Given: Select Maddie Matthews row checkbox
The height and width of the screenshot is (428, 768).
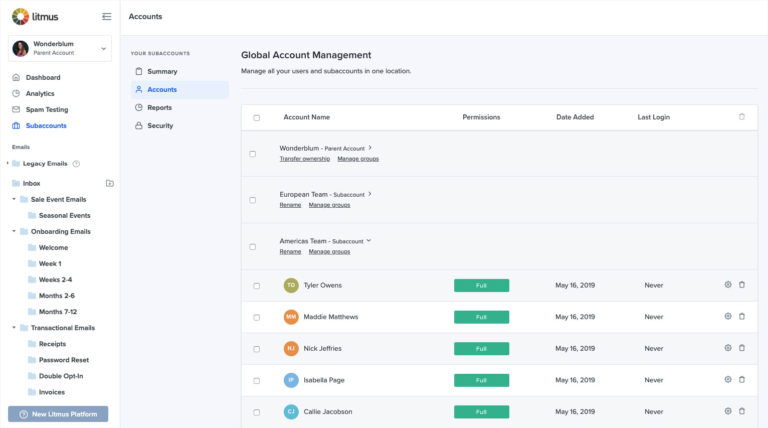Looking at the screenshot, I should 257,318.
